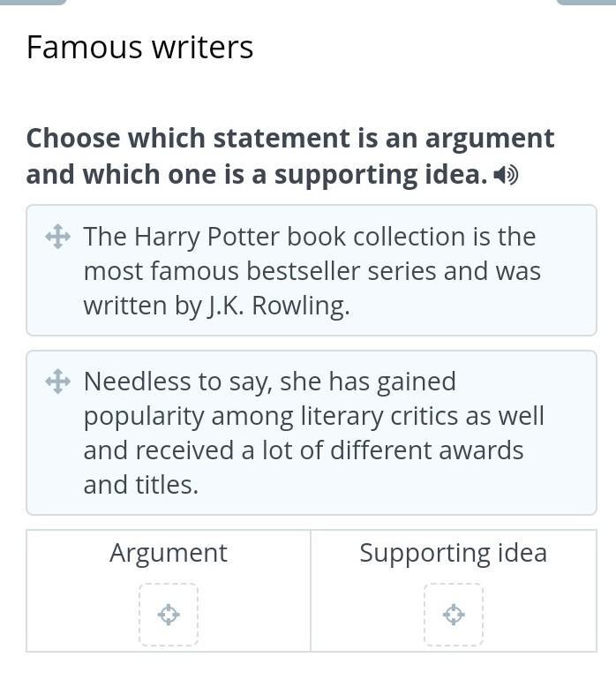The height and width of the screenshot is (688, 616).
Task: Play the question audio with the speaker icon
Action: click(x=506, y=176)
